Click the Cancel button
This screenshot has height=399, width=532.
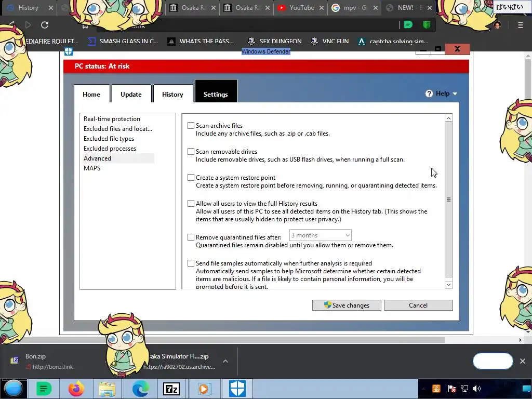click(x=418, y=305)
